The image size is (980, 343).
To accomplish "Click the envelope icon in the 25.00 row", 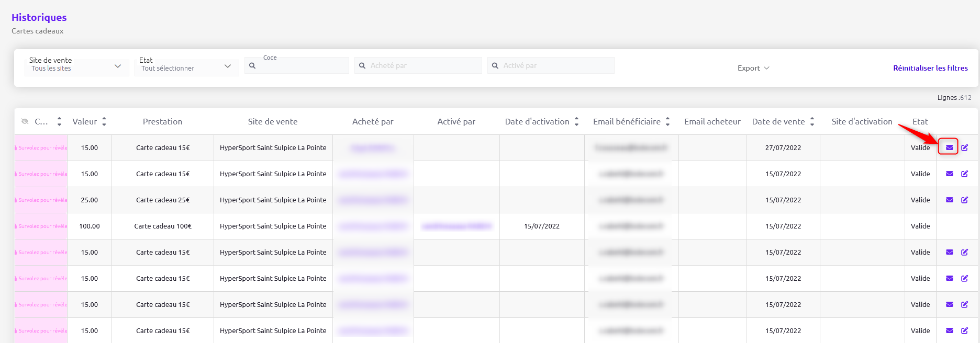I will click(949, 200).
